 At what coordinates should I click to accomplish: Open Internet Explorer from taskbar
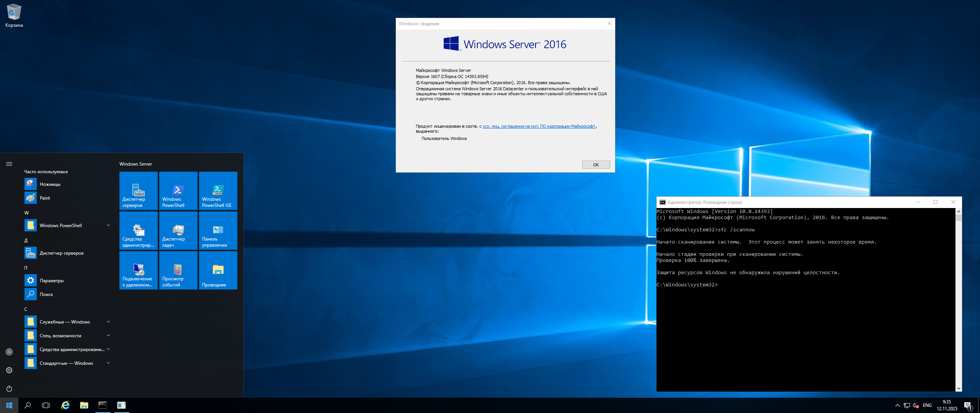[65, 405]
